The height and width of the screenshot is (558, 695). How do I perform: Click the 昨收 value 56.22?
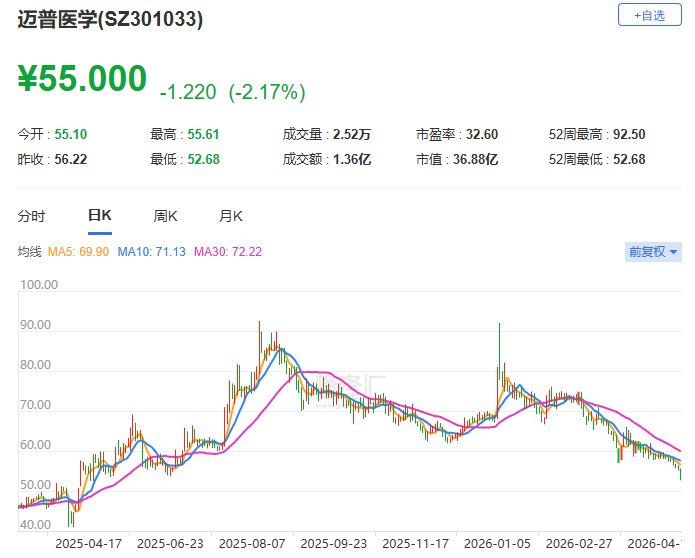(x=70, y=159)
